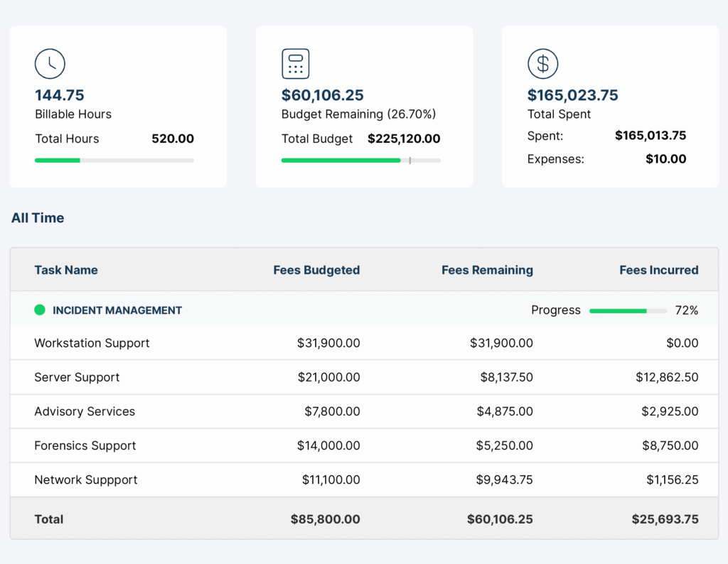Screen dimensions: 728x564
Task: Select the Forensics Support task row
Action: coord(85,445)
